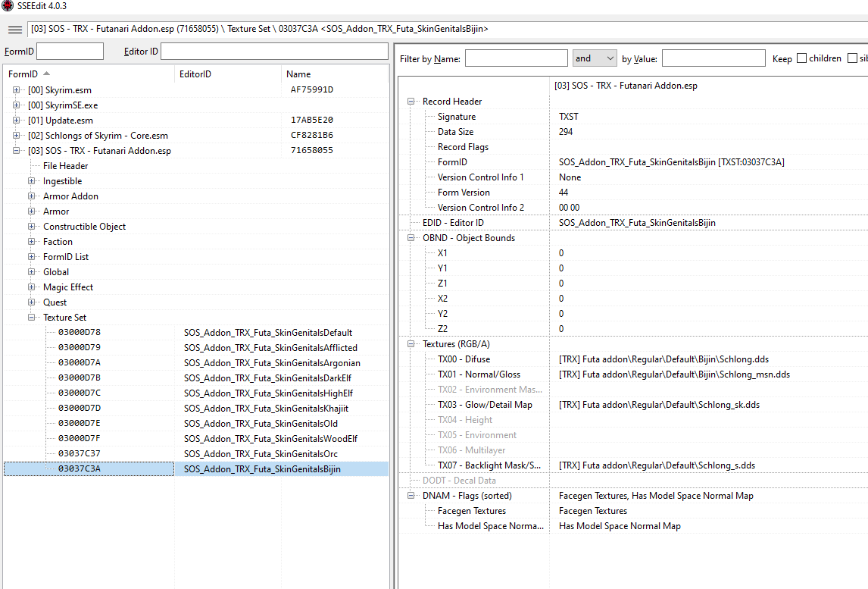Select record 03037C37 SkinGenitalsOrc

pos(196,453)
